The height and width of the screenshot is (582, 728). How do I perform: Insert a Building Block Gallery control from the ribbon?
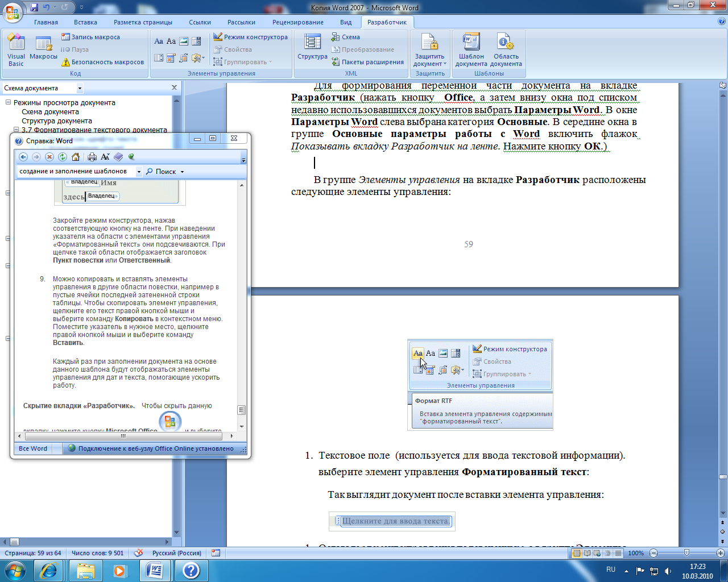(x=184, y=57)
